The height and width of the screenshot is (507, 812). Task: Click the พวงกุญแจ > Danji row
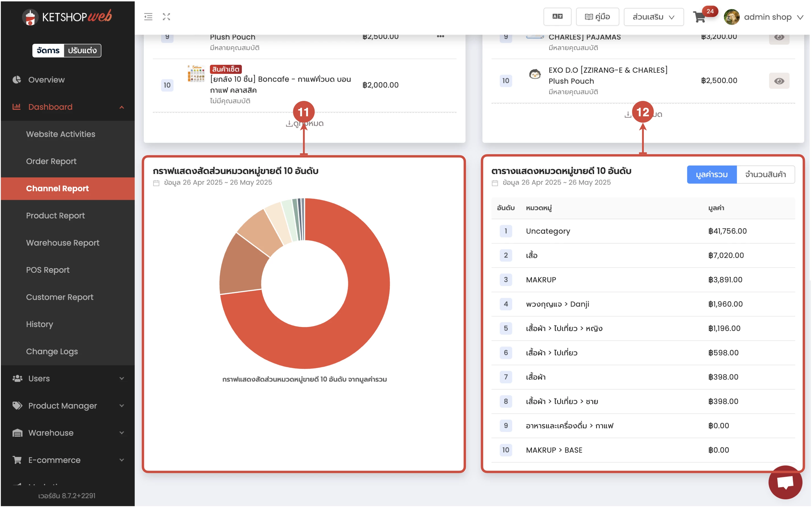coord(643,304)
